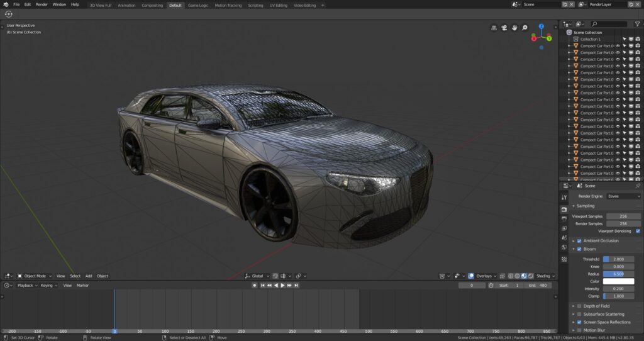This screenshot has height=341, width=644.
Task: Switch to solid shading mode
Action: pyautogui.click(x=518, y=276)
